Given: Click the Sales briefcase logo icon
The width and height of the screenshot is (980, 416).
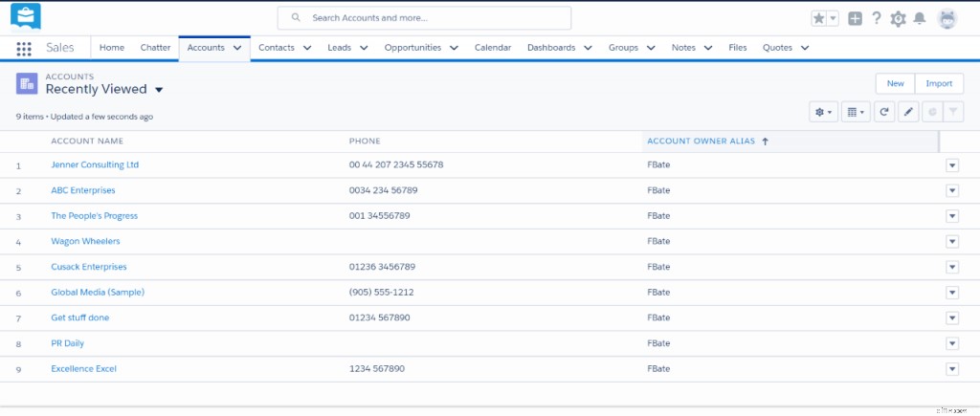Looking at the screenshot, I should click(26, 17).
